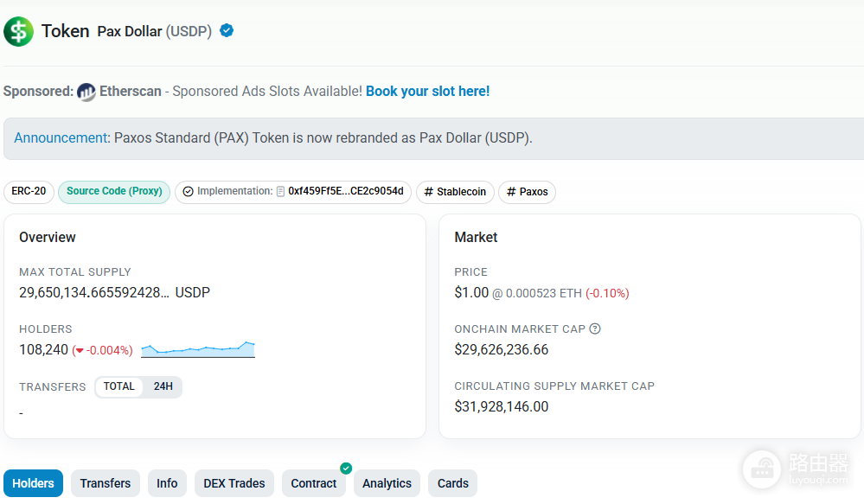Click the holders sparkline chart
This screenshot has width=864, height=504.
pyautogui.click(x=198, y=349)
